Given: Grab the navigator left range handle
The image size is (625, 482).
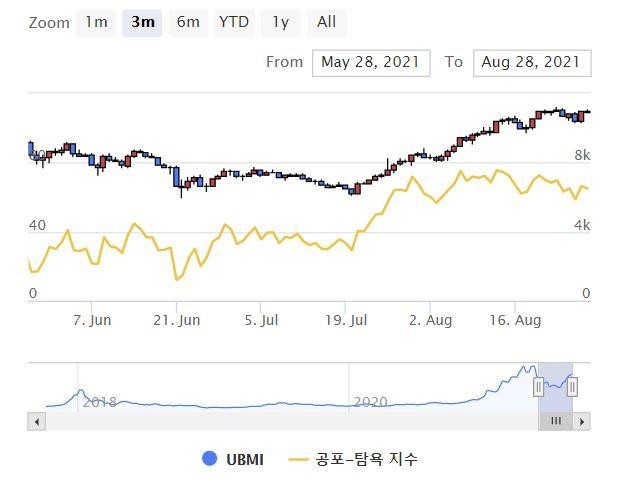Looking at the screenshot, I should [538, 387].
